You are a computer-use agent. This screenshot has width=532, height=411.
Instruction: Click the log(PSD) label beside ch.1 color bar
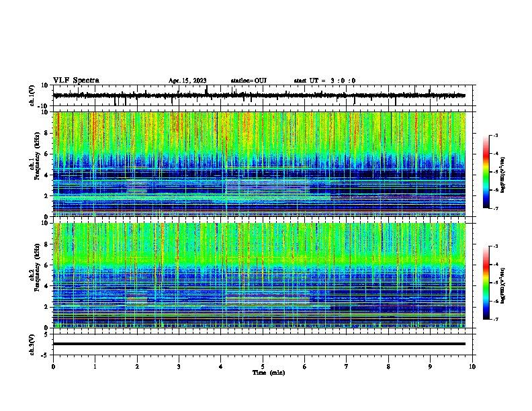pos(502,175)
